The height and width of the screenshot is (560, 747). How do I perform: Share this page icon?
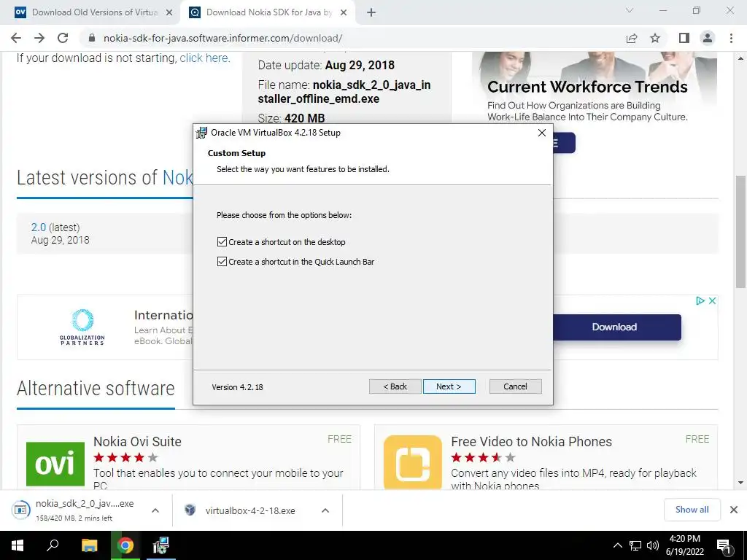[x=632, y=38]
